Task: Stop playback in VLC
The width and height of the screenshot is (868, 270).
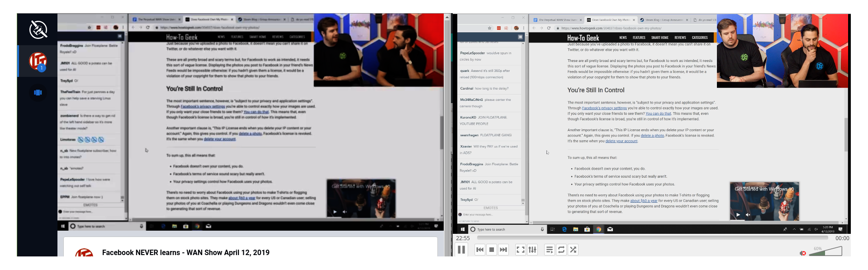Action: (492, 250)
